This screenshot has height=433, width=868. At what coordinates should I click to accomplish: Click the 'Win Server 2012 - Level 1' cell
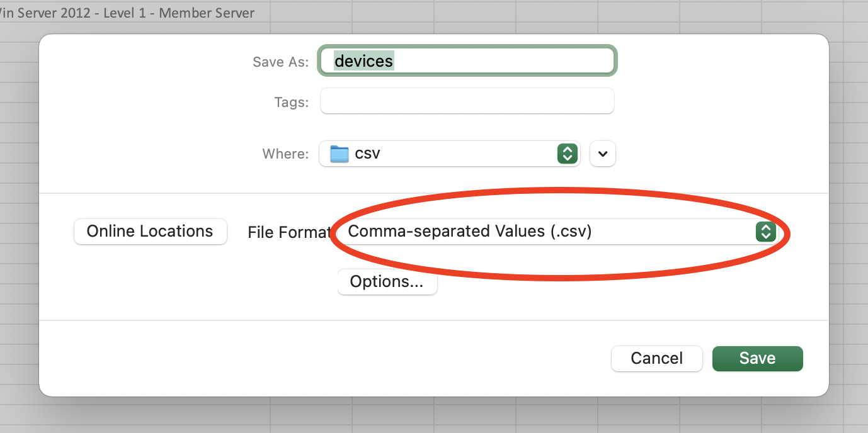click(126, 13)
